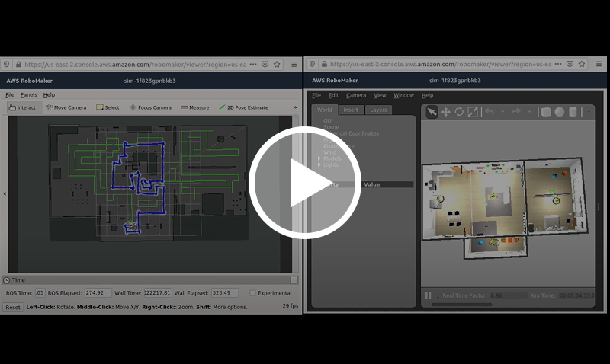610x364 pixels.
Task: Open the View menu in Gazebo
Action: click(x=380, y=95)
